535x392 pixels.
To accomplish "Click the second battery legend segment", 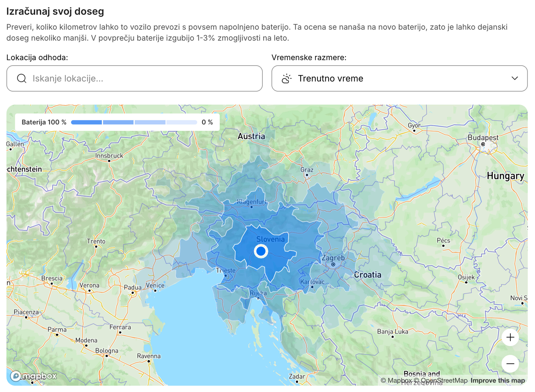I will pyautogui.click(x=118, y=122).
